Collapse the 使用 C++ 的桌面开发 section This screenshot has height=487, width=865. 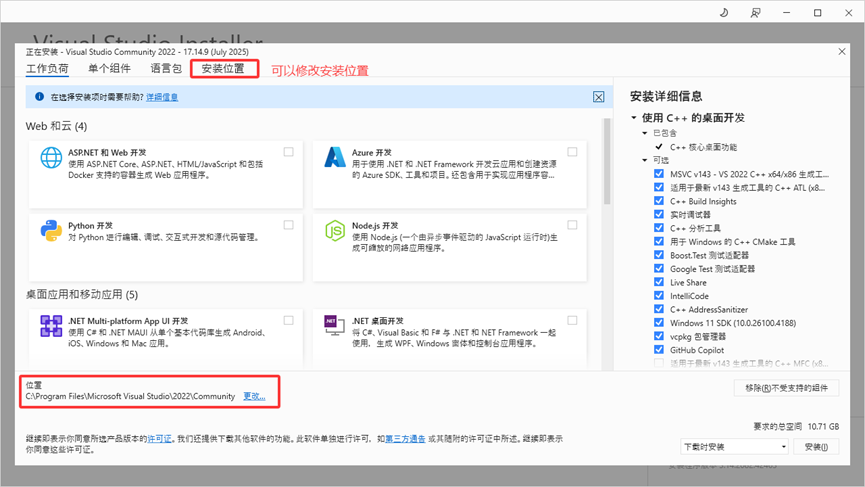click(x=634, y=117)
